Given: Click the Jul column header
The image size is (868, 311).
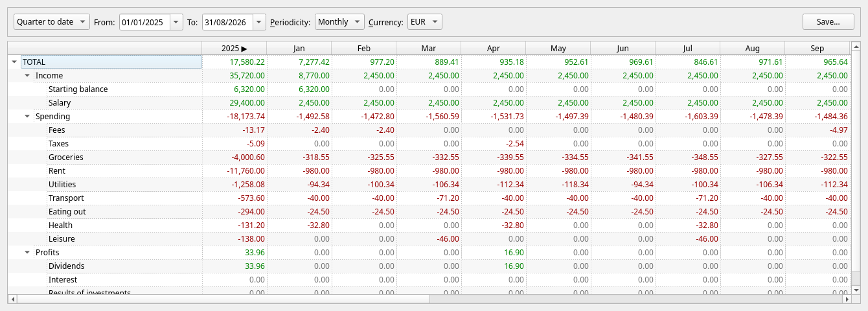Looking at the screenshot, I should point(687,48).
